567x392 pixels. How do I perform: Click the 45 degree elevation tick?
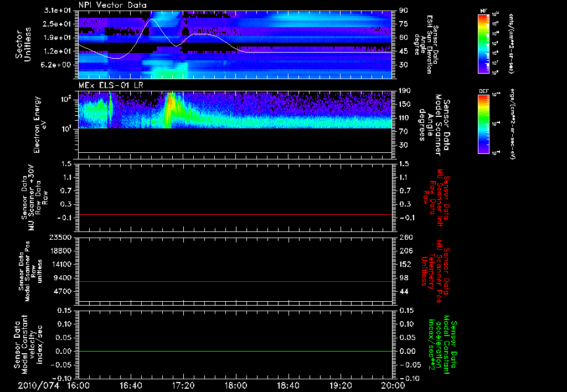(x=404, y=51)
